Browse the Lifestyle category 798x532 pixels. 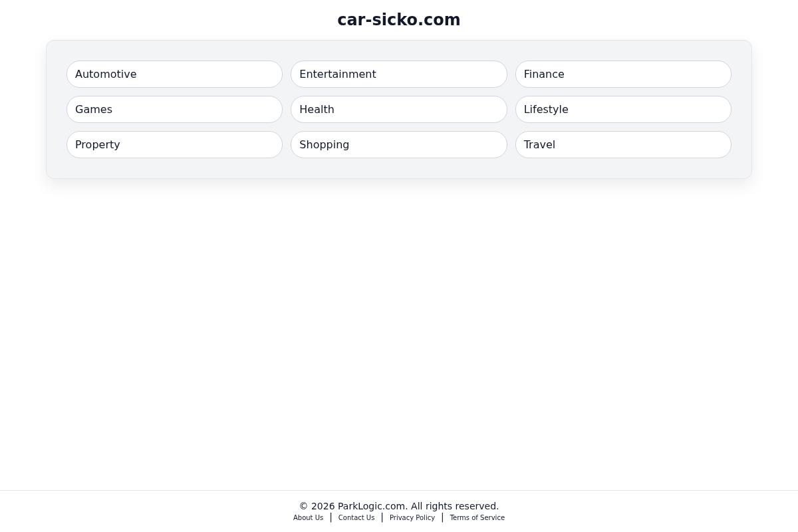623,109
